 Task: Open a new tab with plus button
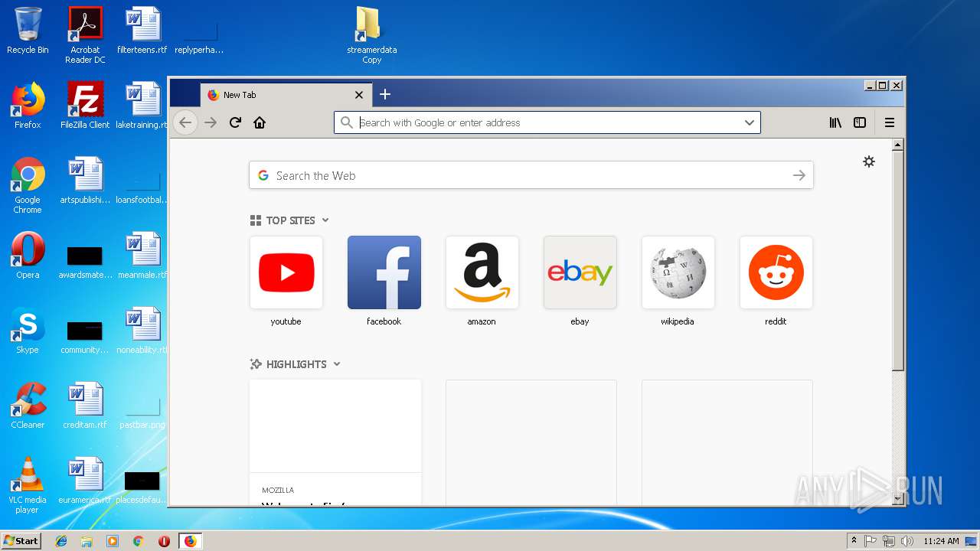pyautogui.click(x=385, y=94)
